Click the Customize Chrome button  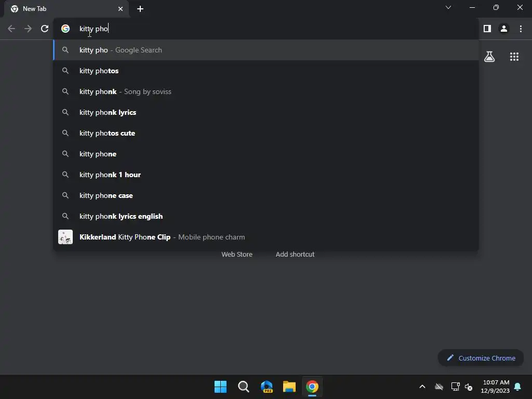(481, 358)
